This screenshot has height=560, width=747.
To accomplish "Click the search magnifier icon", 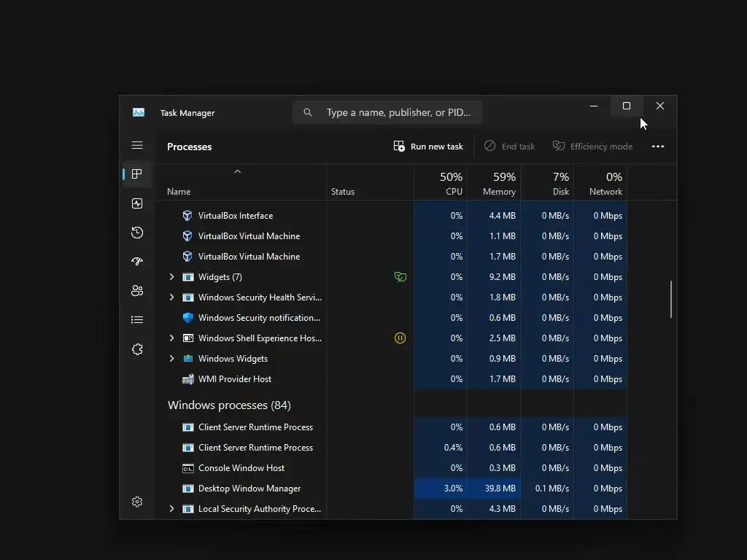I will tap(308, 112).
